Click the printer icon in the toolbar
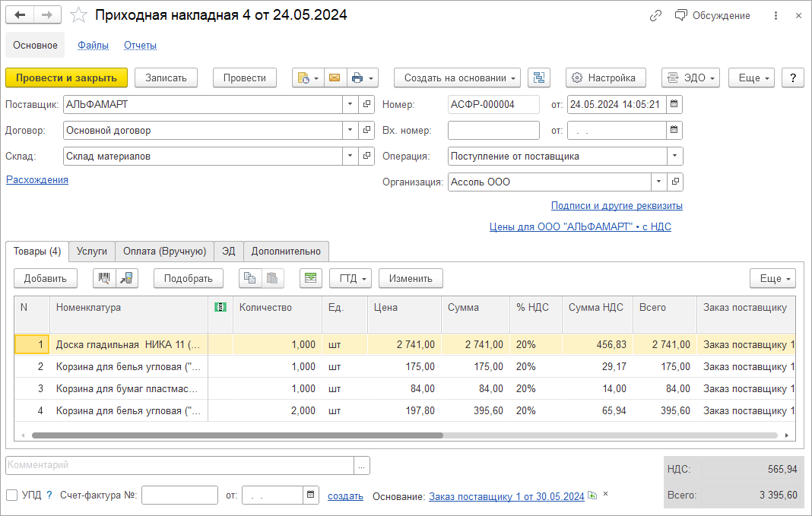This screenshot has height=516, width=812. coord(357,78)
